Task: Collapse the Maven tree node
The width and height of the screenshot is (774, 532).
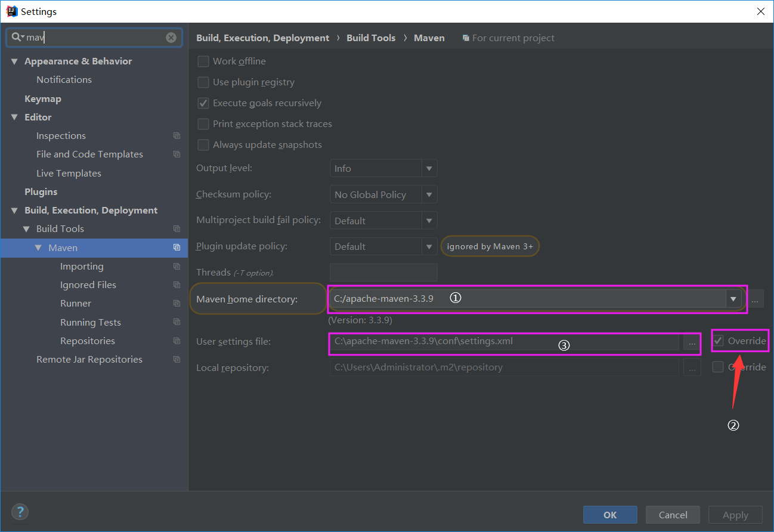Action: (x=38, y=248)
